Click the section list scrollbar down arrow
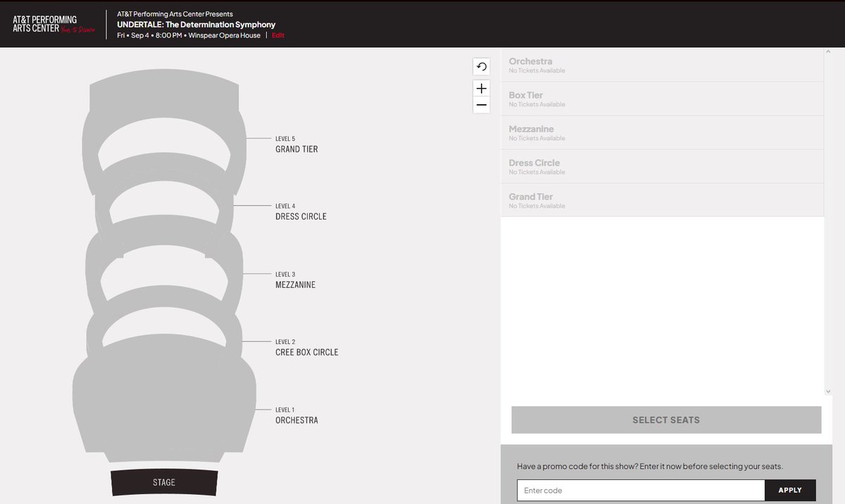This screenshot has width=845, height=504. pos(828,391)
